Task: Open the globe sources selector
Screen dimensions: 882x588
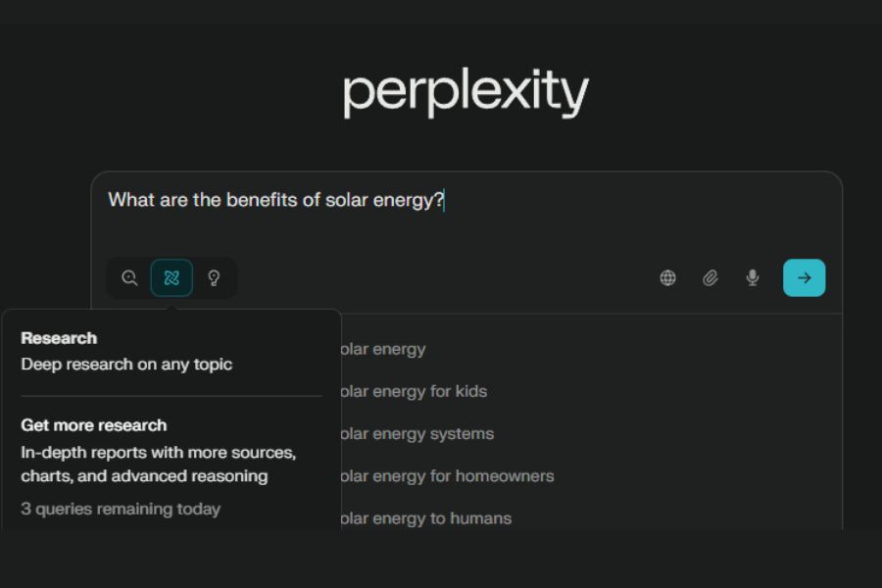Action: 667,278
